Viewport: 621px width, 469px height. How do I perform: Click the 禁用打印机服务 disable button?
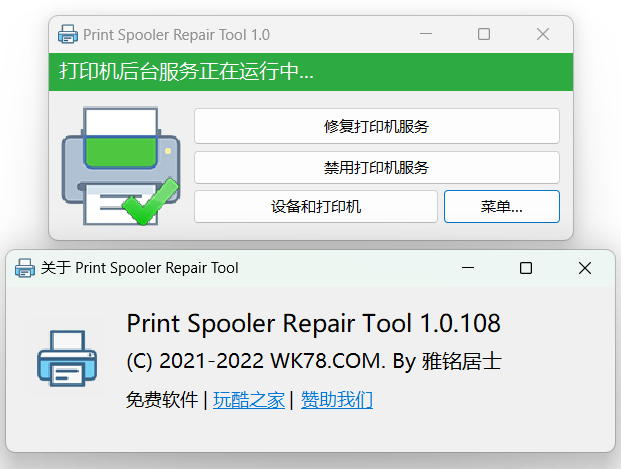coord(377,168)
